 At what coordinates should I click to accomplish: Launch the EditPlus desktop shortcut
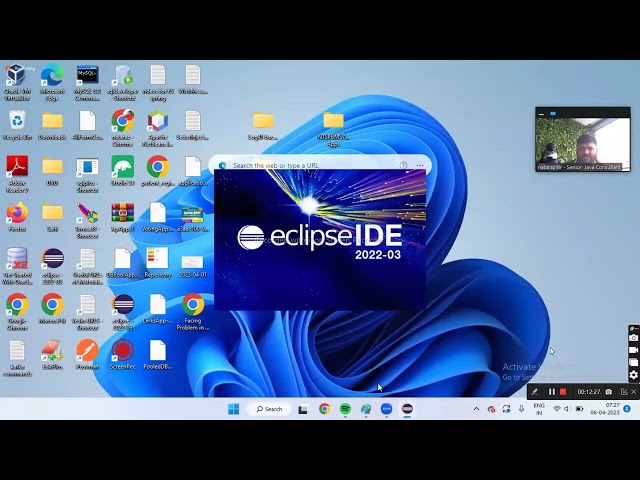pos(52,355)
